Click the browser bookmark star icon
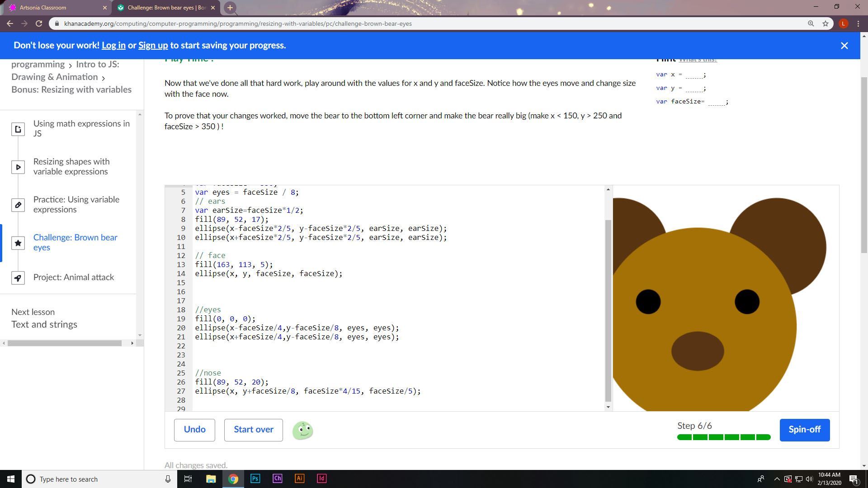The image size is (868, 488). (x=826, y=23)
